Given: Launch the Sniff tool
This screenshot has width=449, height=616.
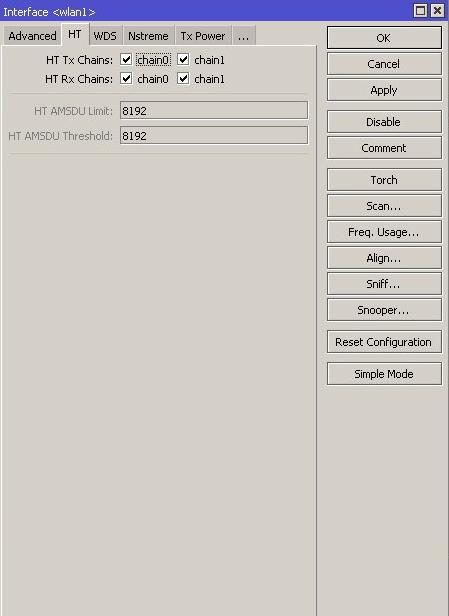Looking at the screenshot, I should tap(384, 284).
